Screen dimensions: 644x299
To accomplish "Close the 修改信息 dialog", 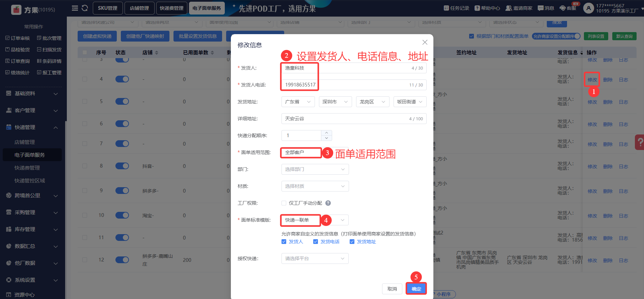I will 425,42.
